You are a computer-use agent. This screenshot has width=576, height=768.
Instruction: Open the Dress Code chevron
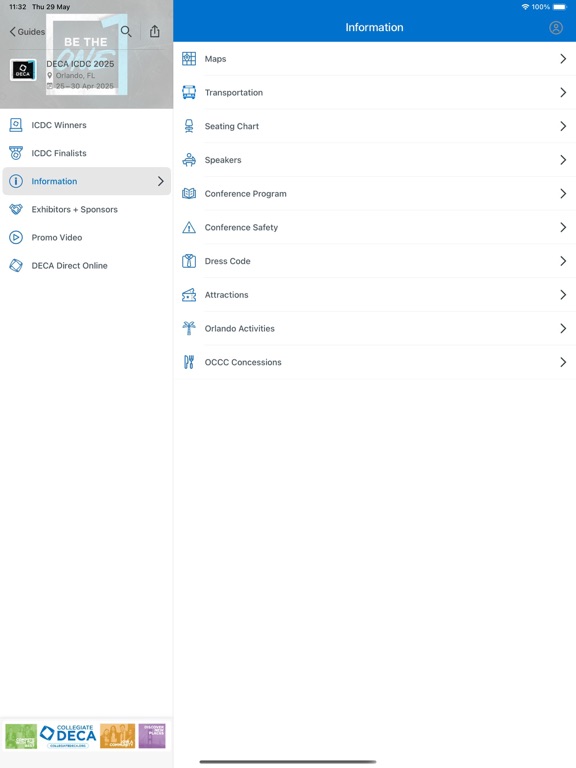tap(563, 261)
